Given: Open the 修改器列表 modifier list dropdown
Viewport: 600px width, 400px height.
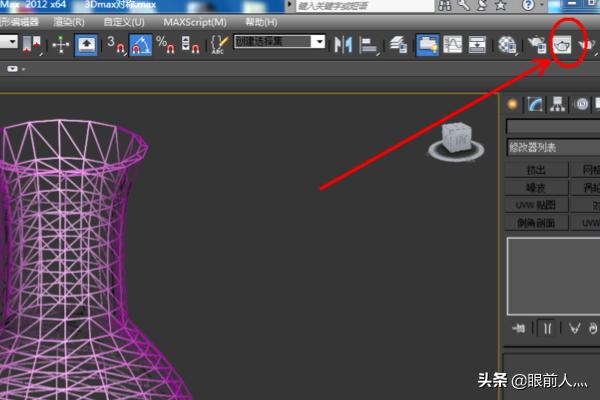Looking at the screenshot, I should tap(553, 147).
